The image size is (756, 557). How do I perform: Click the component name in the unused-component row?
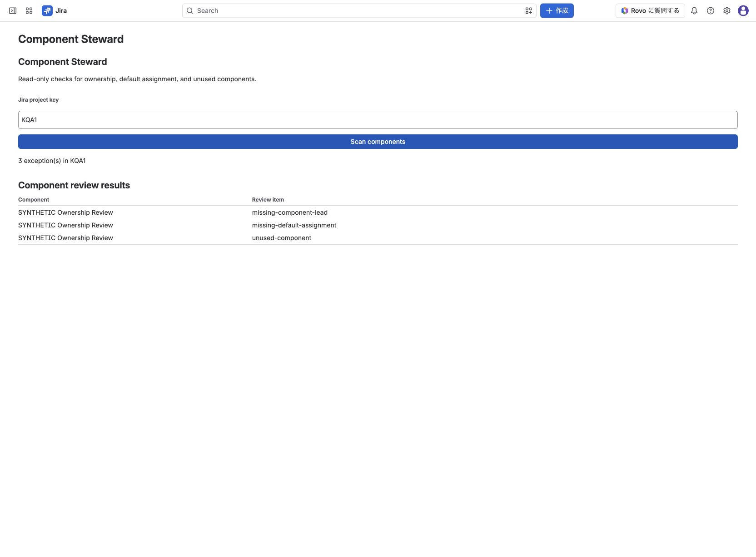(65, 238)
